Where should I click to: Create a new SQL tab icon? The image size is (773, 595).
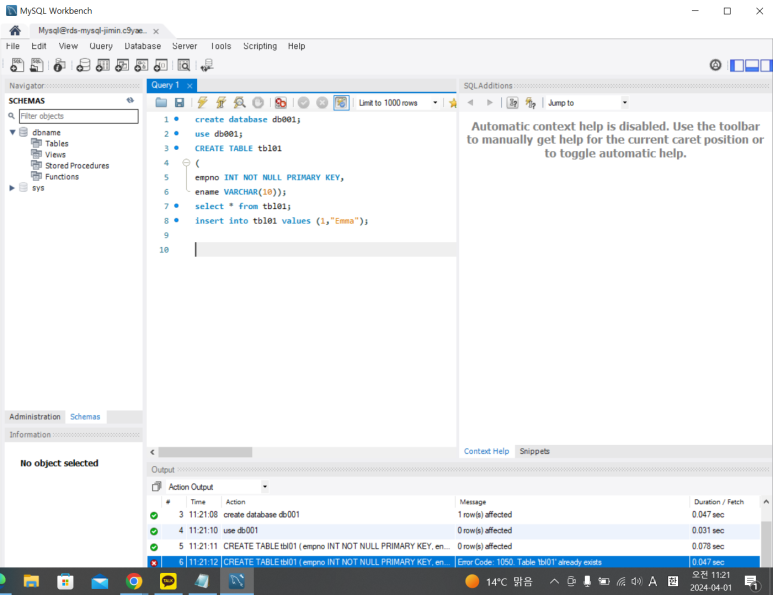pyautogui.click(x=17, y=65)
